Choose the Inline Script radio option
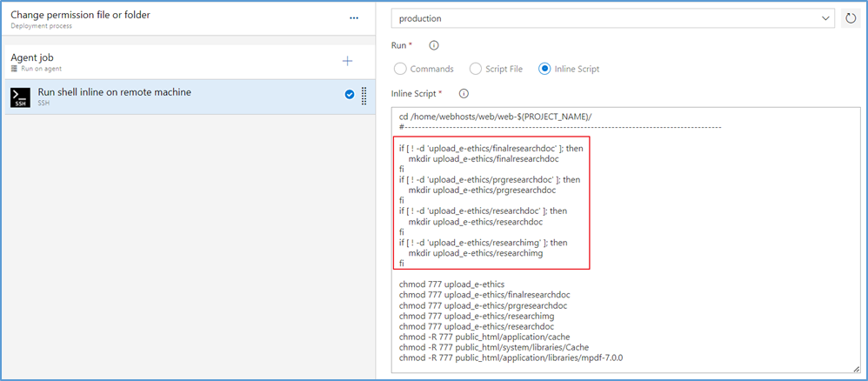The width and height of the screenshot is (868, 381). click(x=545, y=69)
